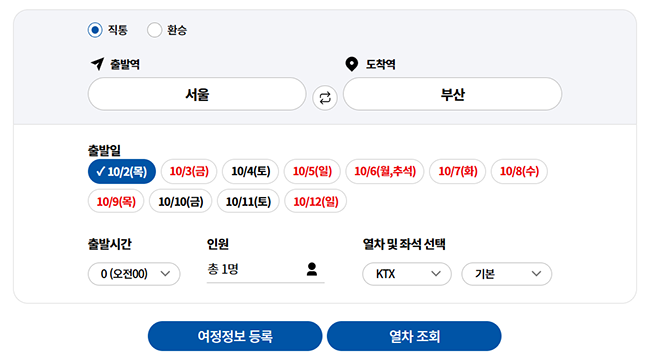The height and width of the screenshot is (361, 650).
Task: Click the passenger person icon
Action: 312,269
